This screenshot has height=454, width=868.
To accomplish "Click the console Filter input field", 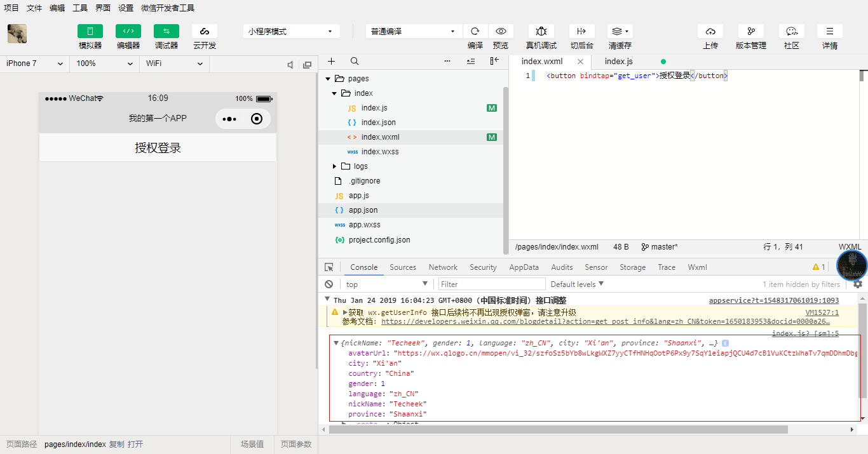I will click(x=492, y=284).
